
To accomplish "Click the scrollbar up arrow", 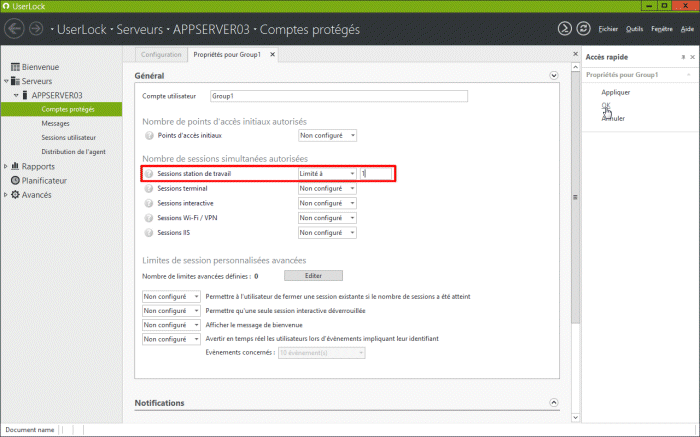I will (x=575, y=67).
